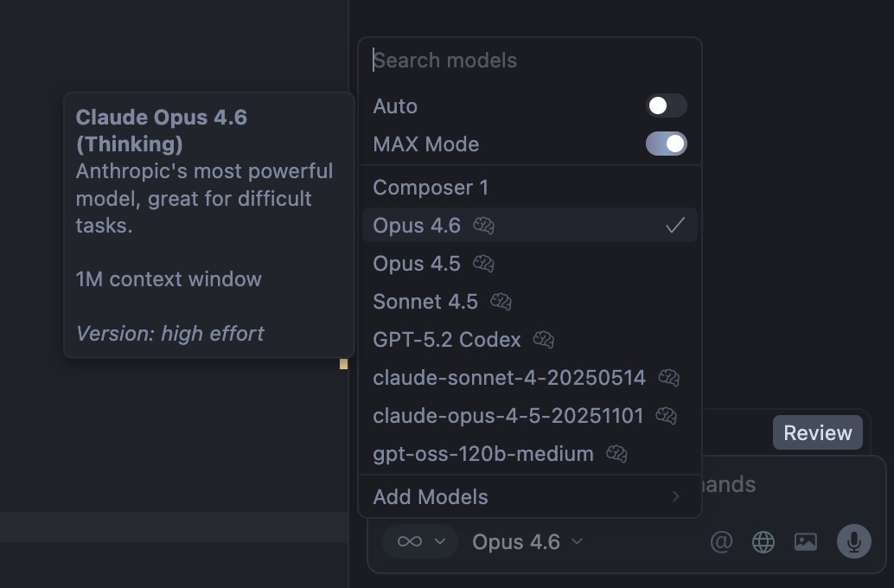Image resolution: width=894 pixels, height=588 pixels.
Task: Select the claude-opus-4-5-20251101 model
Action: pos(507,415)
